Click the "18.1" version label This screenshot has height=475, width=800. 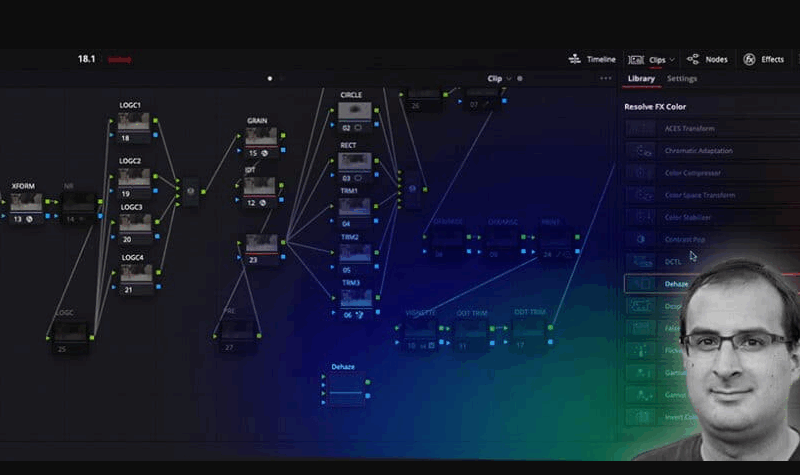coord(86,59)
